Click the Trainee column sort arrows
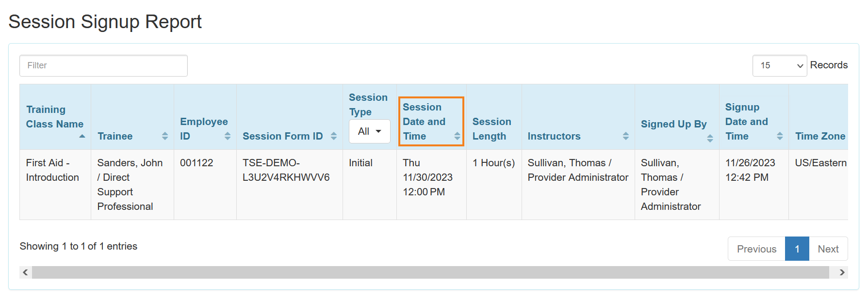This screenshot has width=868, height=300. (165, 136)
